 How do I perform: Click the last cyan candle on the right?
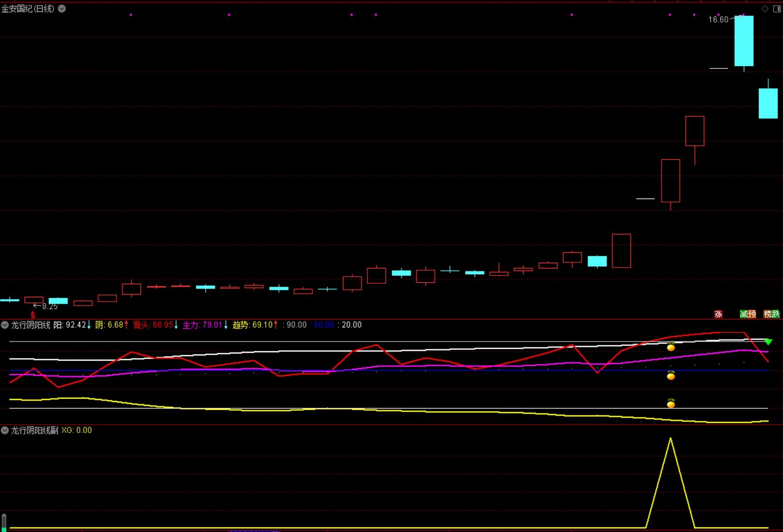[x=768, y=103]
